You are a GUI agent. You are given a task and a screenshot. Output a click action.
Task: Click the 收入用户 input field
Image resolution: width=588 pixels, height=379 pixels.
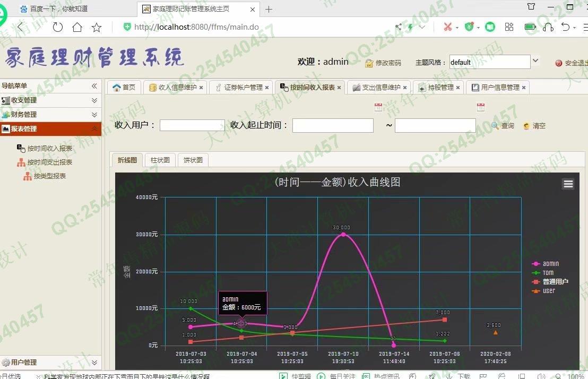[192, 125]
